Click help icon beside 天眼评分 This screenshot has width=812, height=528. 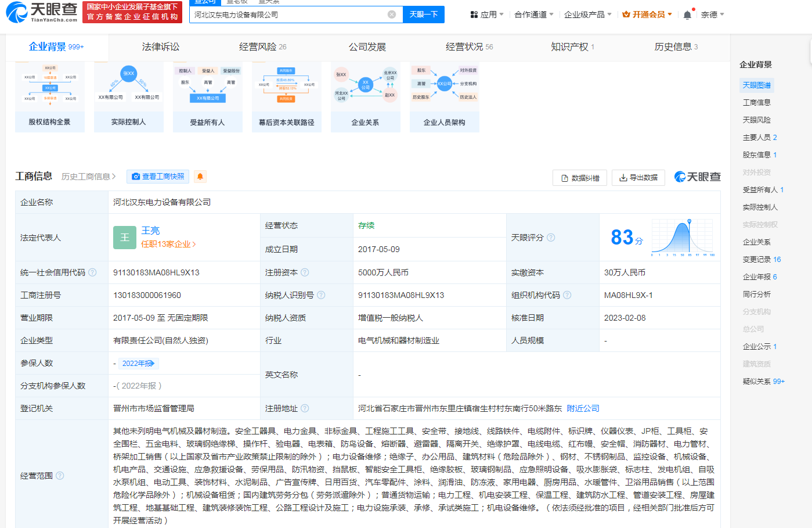(551, 238)
